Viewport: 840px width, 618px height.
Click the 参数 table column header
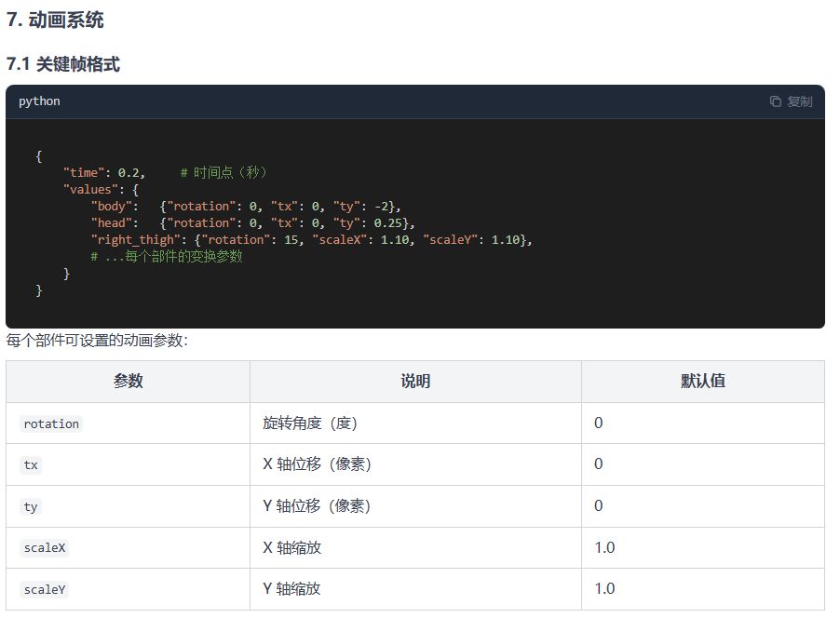coord(129,381)
